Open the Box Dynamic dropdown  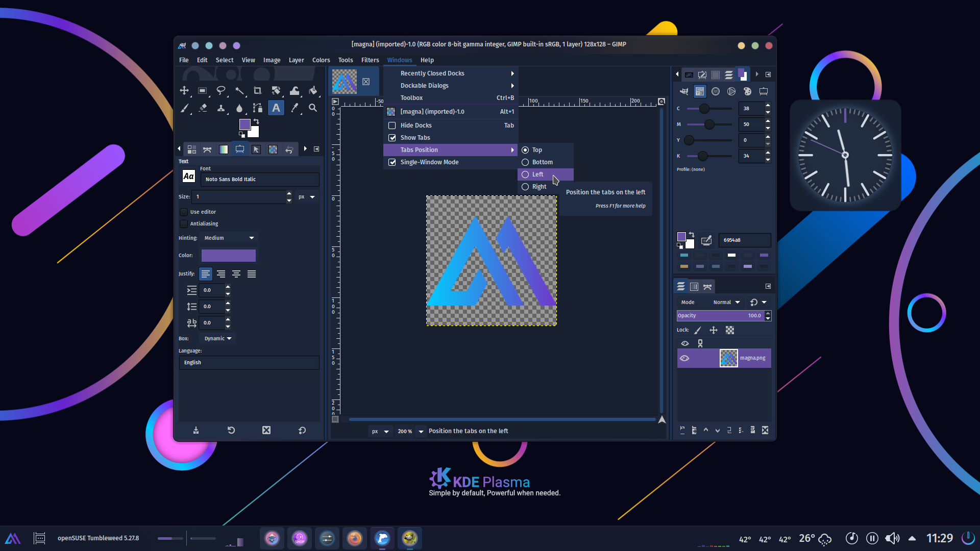click(x=218, y=339)
